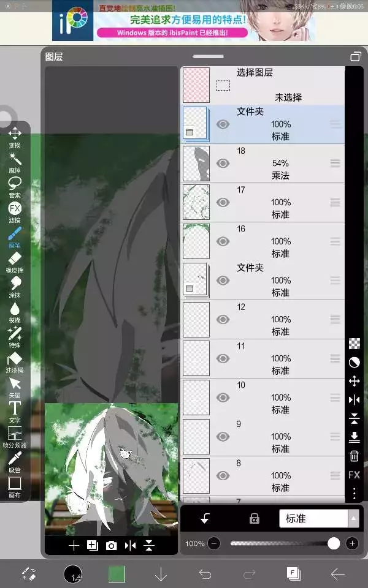The image size is (368, 588).
Task: Hide layer 11
Action: click(x=223, y=358)
